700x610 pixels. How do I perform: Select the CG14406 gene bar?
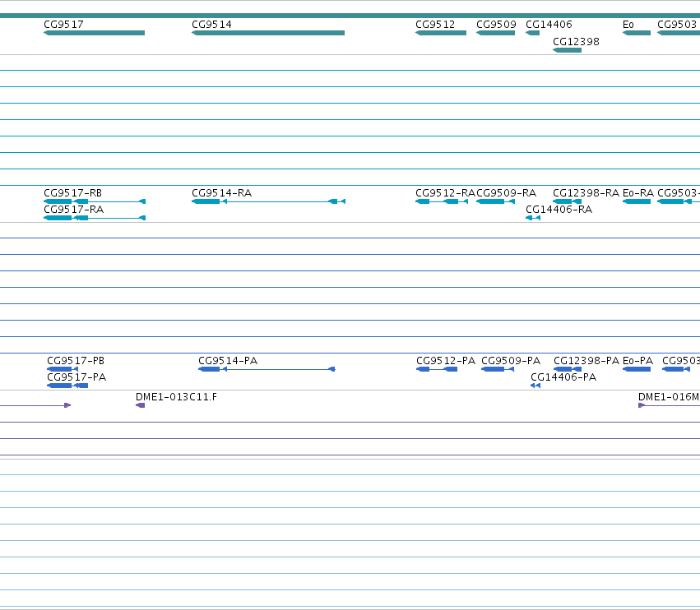point(532,33)
